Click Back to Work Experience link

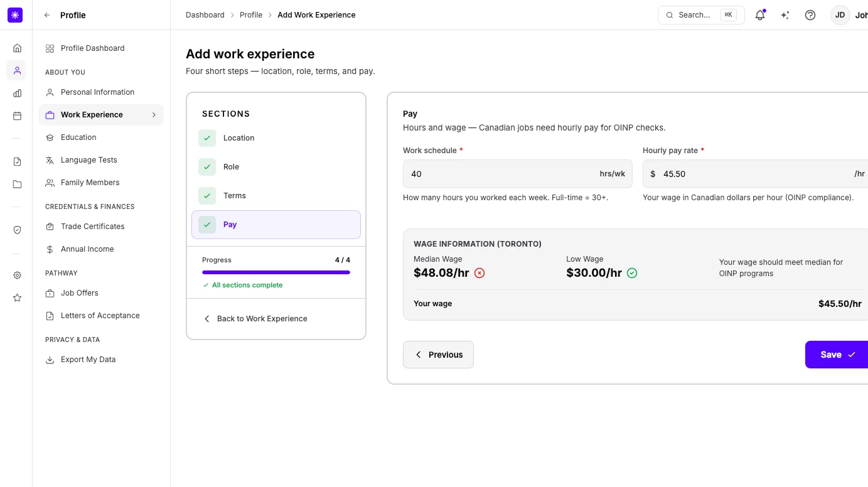pyautogui.click(x=255, y=319)
